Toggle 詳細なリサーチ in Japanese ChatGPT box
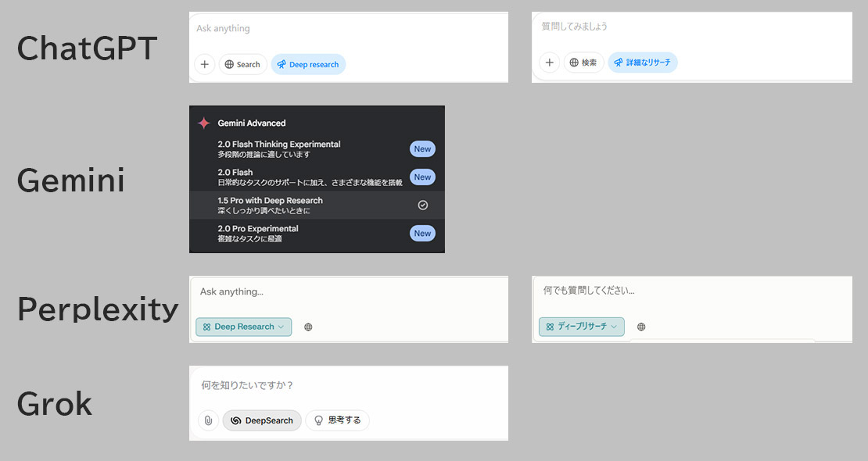 click(643, 63)
